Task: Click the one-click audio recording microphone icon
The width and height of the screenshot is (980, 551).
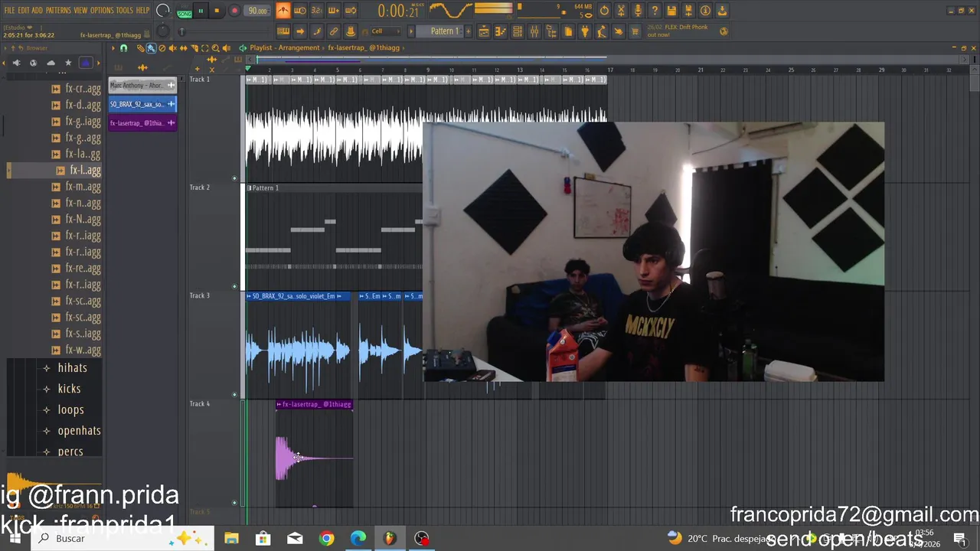Action: (x=638, y=11)
